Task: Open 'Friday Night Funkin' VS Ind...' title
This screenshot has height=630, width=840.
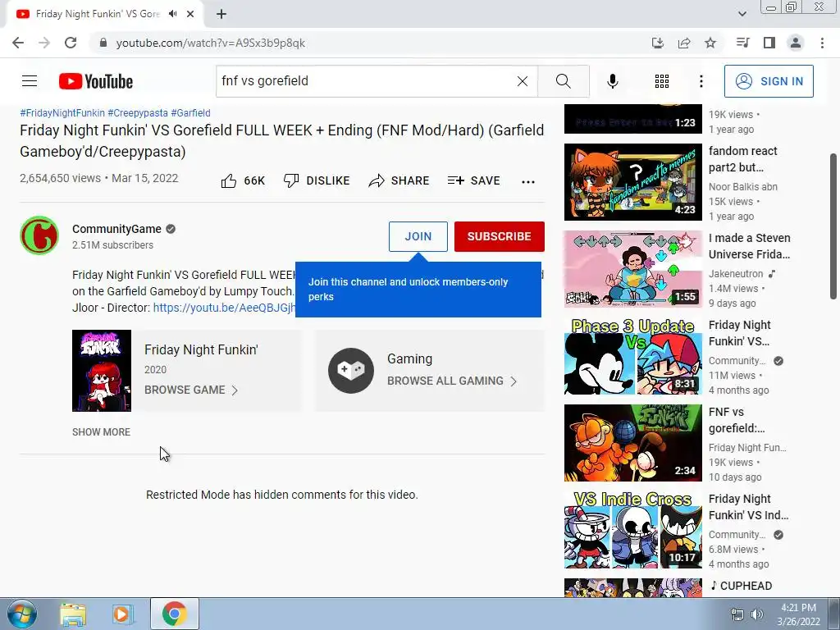Action: 748,507
